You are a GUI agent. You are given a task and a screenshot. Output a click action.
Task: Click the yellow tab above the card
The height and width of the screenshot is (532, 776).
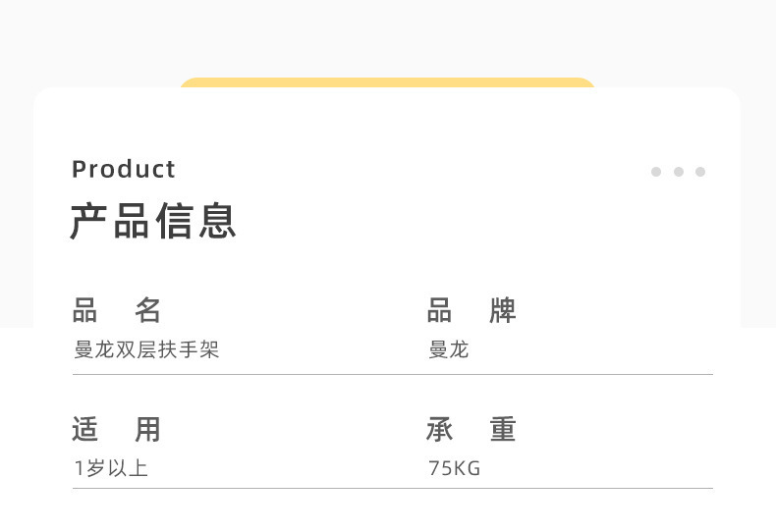[387, 82]
